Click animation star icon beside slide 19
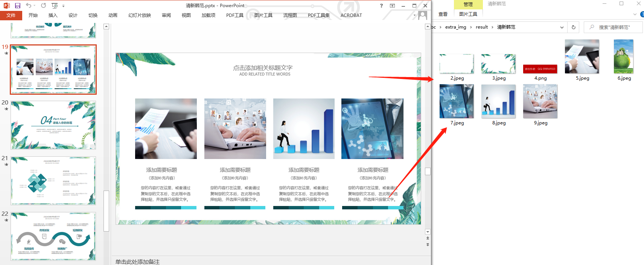 click(6, 53)
